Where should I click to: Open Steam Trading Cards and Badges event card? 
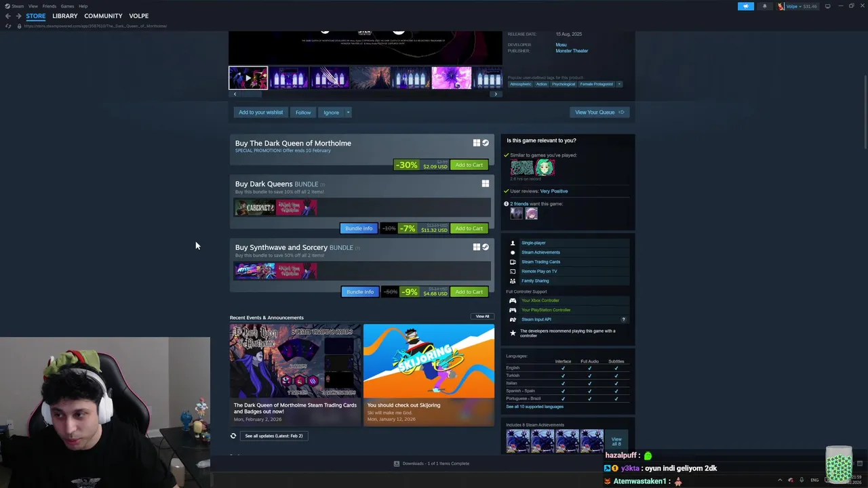tap(295, 374)
